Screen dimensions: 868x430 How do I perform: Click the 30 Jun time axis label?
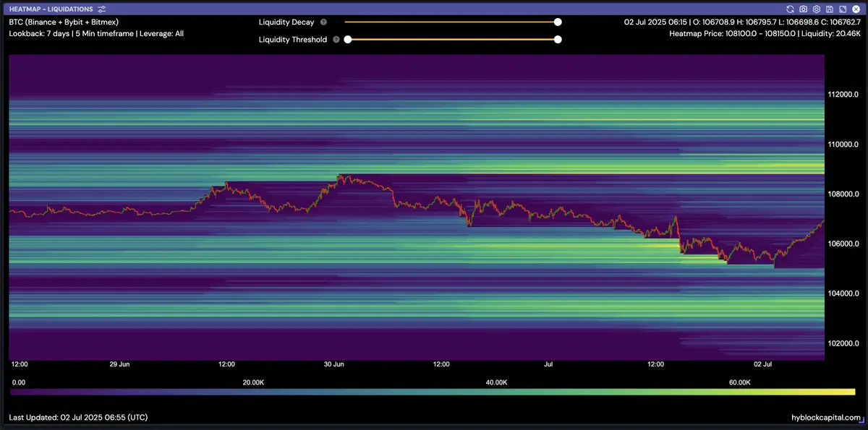(333, 365)
